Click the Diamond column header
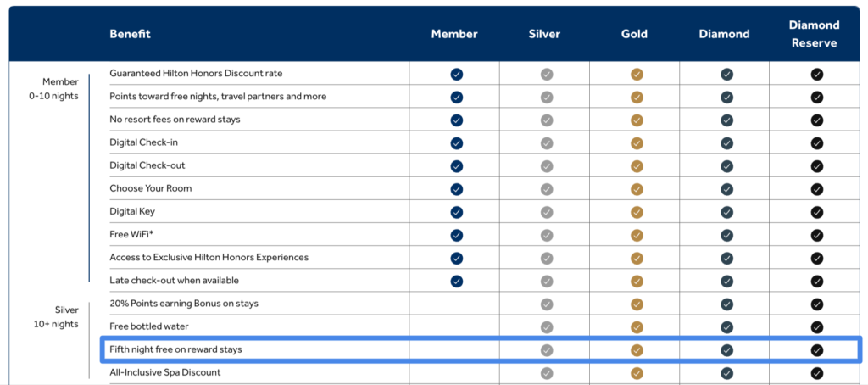The height and width of the screenshot is (385, 868). 724,34
